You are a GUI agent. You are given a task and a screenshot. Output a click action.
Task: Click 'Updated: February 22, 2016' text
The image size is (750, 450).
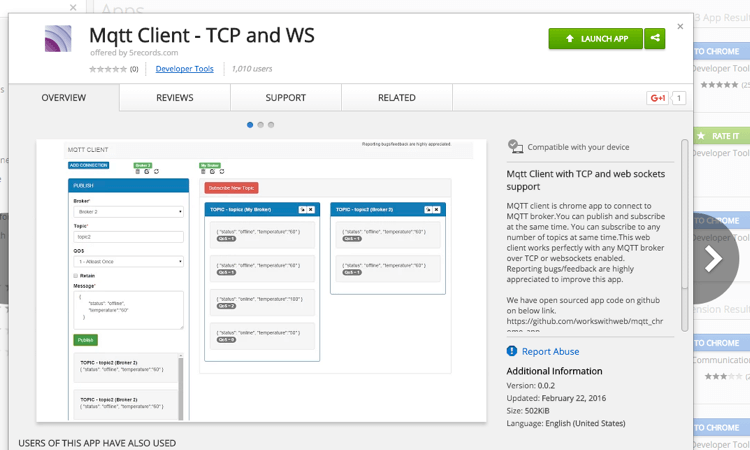click(x=556, y=398)
